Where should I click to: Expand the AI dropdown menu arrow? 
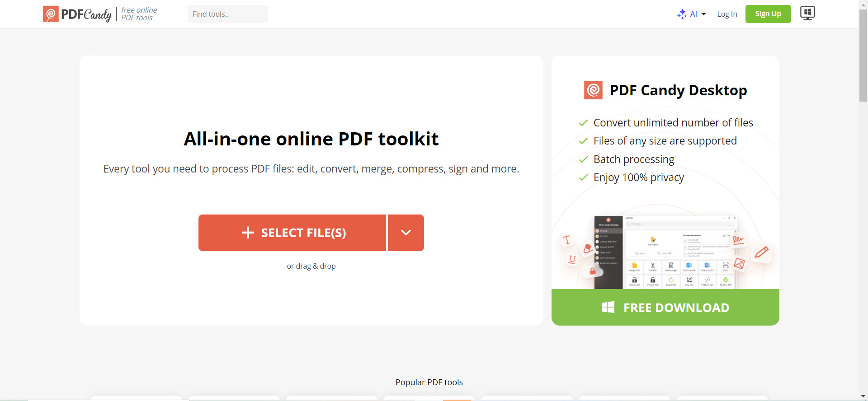[703, 14]
